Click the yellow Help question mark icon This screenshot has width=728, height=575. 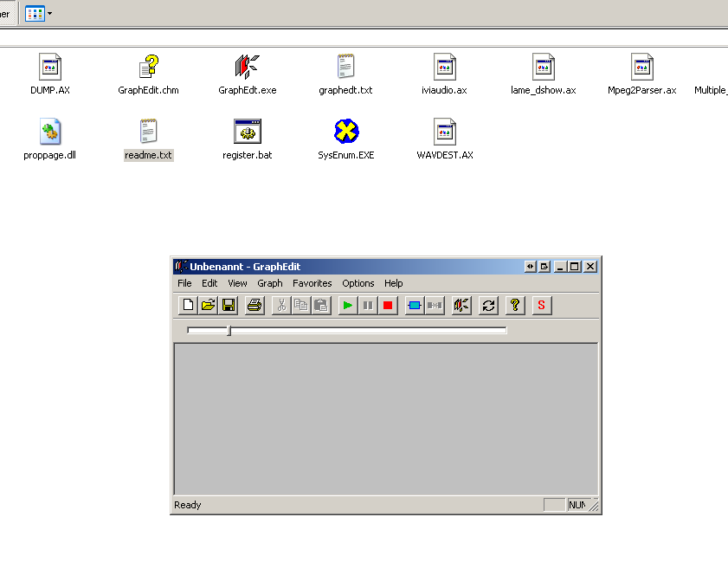point(515,305)
